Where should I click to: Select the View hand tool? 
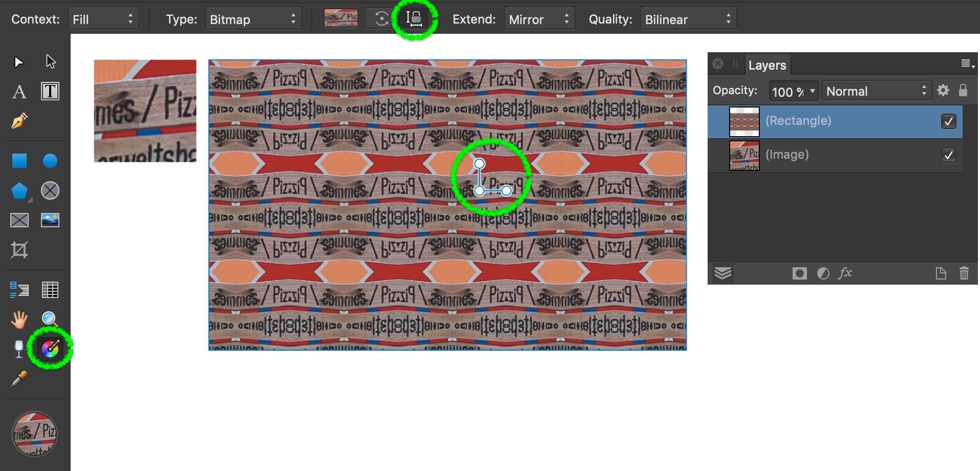click(19, 319)
